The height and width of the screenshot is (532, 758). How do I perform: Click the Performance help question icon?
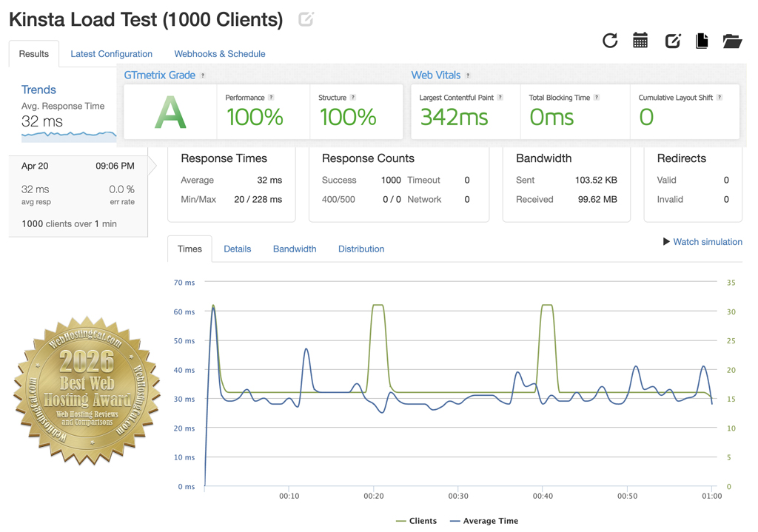[271, 97]
